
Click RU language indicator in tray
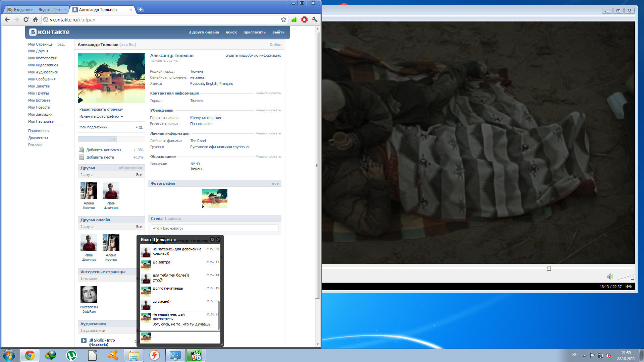click(x=575, y=355)
